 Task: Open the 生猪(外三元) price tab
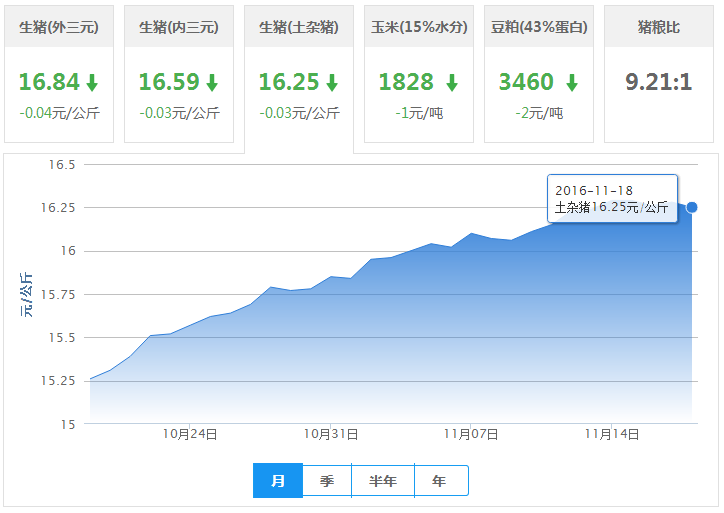[59, 27]
